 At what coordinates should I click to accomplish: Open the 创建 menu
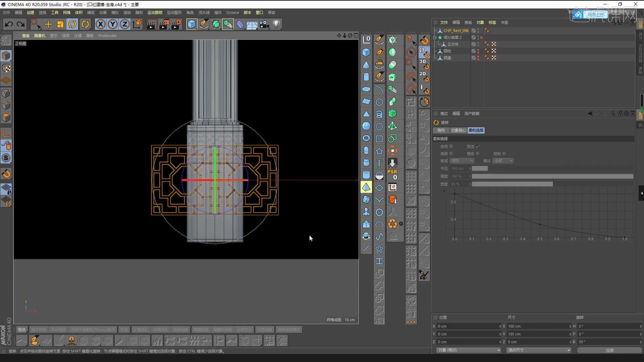(x=31, y=12)
